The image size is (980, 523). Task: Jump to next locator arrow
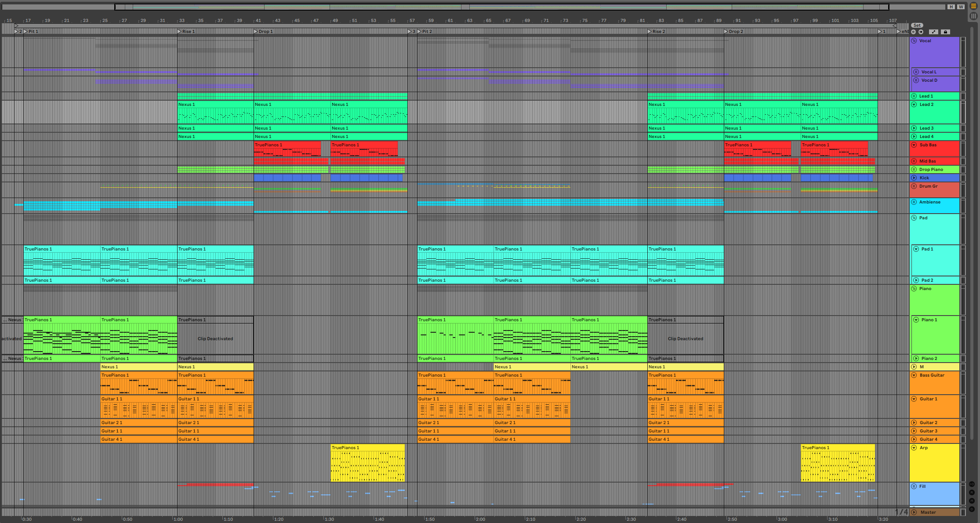point(921,32)
